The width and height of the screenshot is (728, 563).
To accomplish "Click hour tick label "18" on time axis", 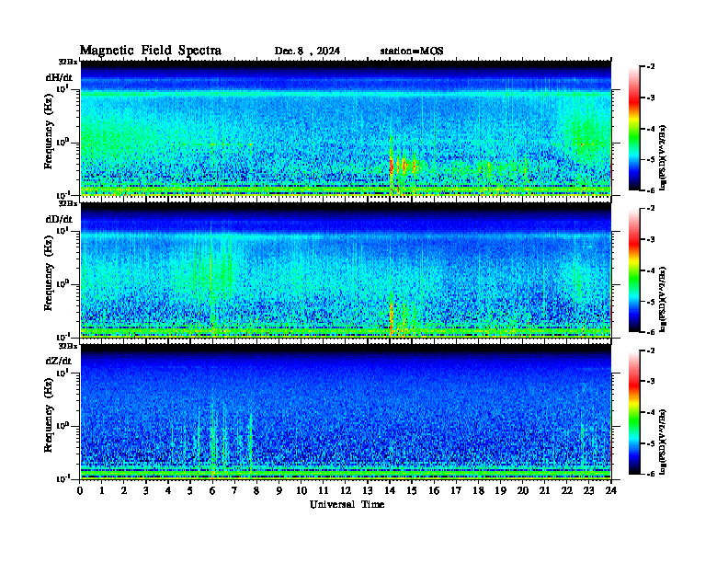I will click(x=478, y=490).
